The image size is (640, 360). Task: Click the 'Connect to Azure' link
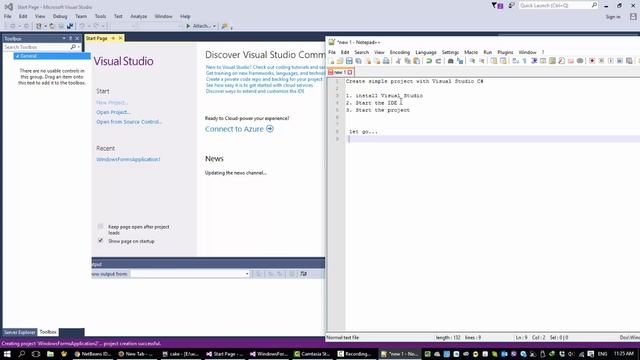tap(234, 129)
